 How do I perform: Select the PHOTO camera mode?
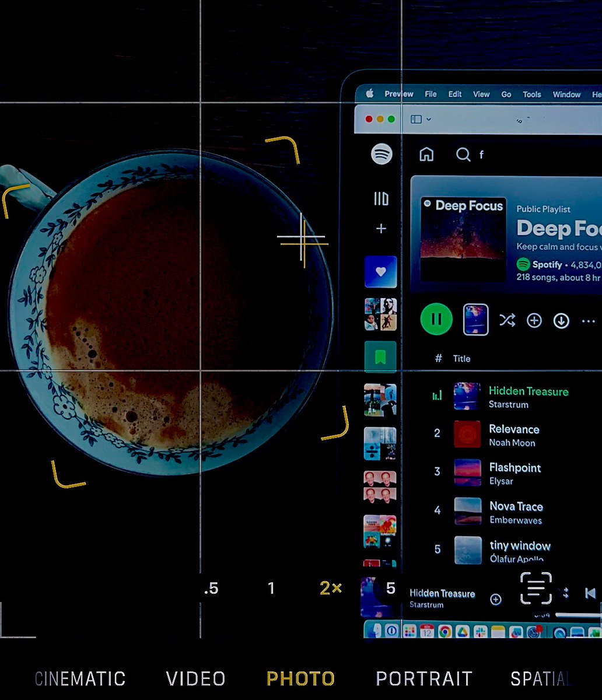[300, 679]
